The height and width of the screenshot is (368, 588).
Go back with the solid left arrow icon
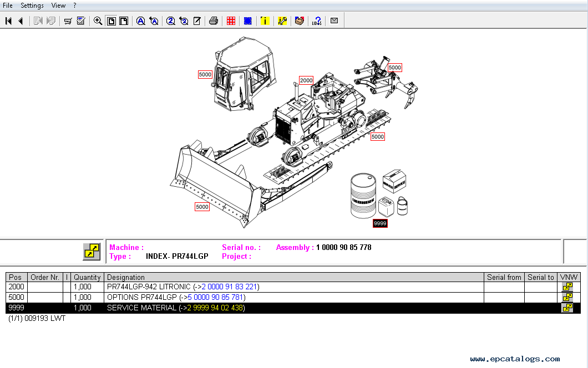(21, 21)
